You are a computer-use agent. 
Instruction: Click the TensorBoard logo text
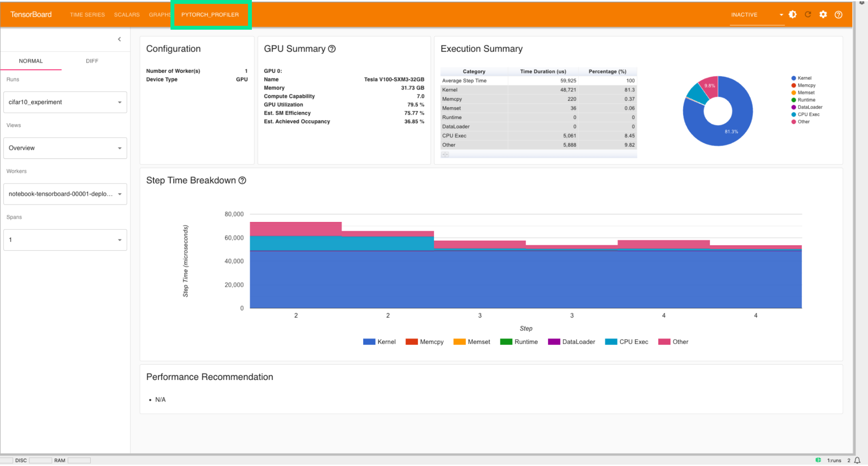click(x=31, y=15)
